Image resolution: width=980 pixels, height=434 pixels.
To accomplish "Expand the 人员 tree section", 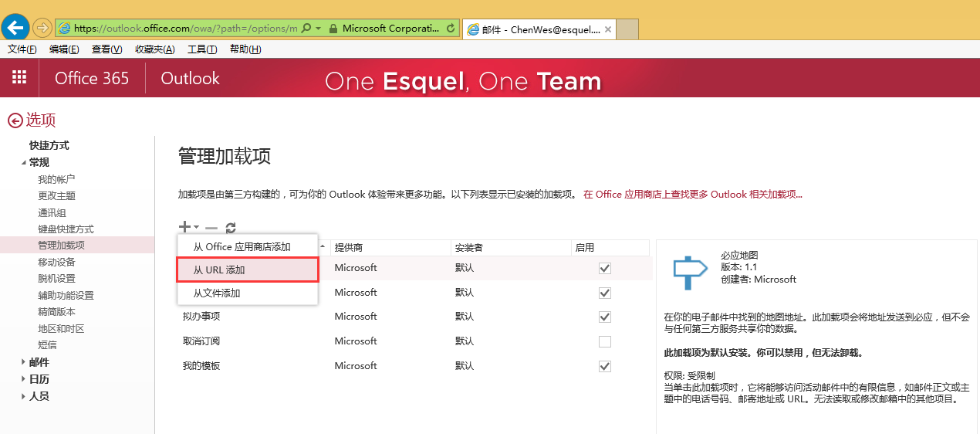I will [x=23, y=396].
